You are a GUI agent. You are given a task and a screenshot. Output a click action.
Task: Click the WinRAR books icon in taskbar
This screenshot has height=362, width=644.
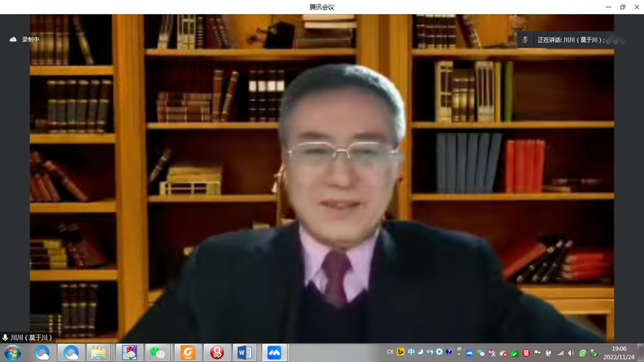[x=130, y=353]
